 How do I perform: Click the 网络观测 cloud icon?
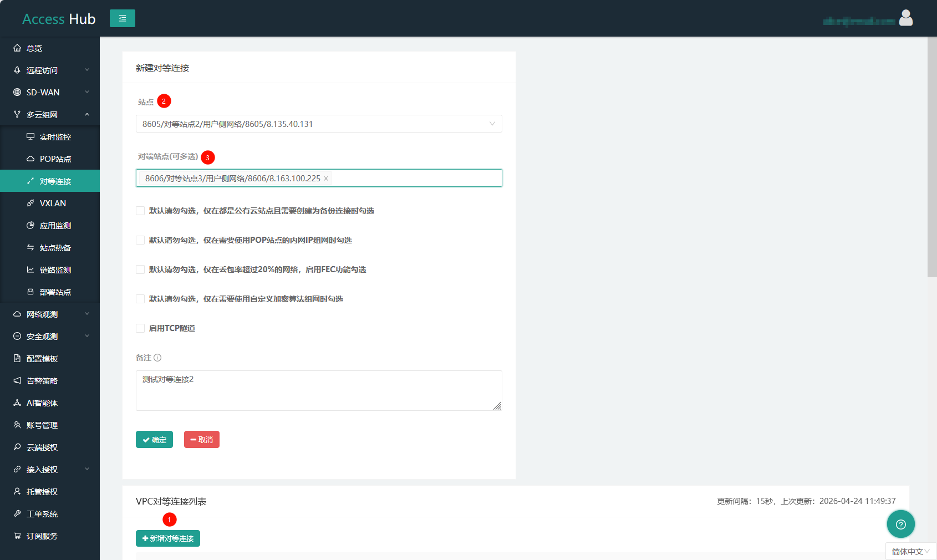[x=17, y=314]
